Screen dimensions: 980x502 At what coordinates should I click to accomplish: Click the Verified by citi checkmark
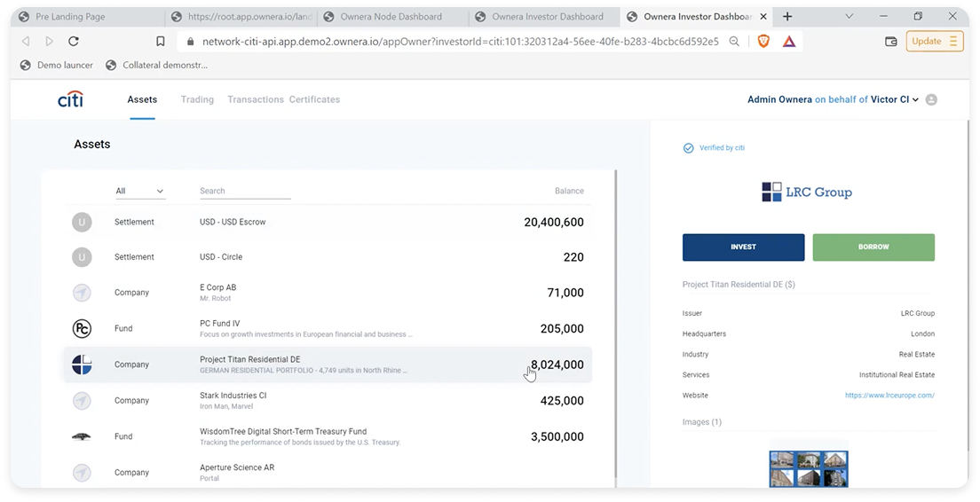pos(688,148)
